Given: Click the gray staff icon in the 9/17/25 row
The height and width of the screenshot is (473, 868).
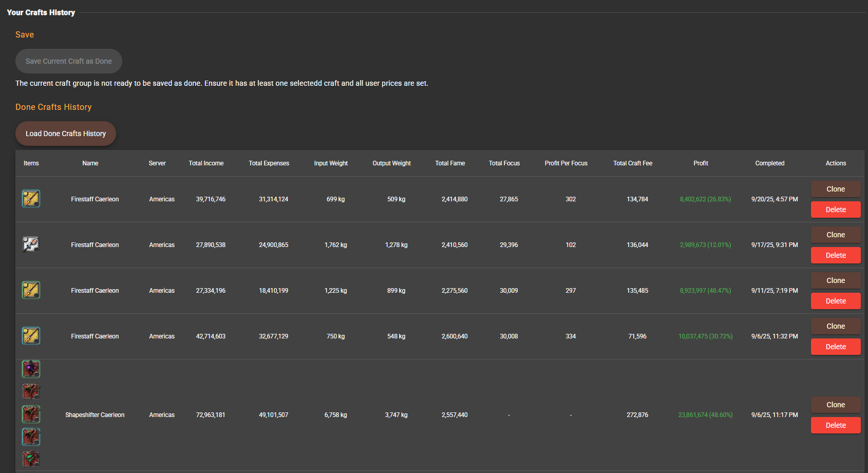Looking at the screenshot, I should [x=31, y=244].
